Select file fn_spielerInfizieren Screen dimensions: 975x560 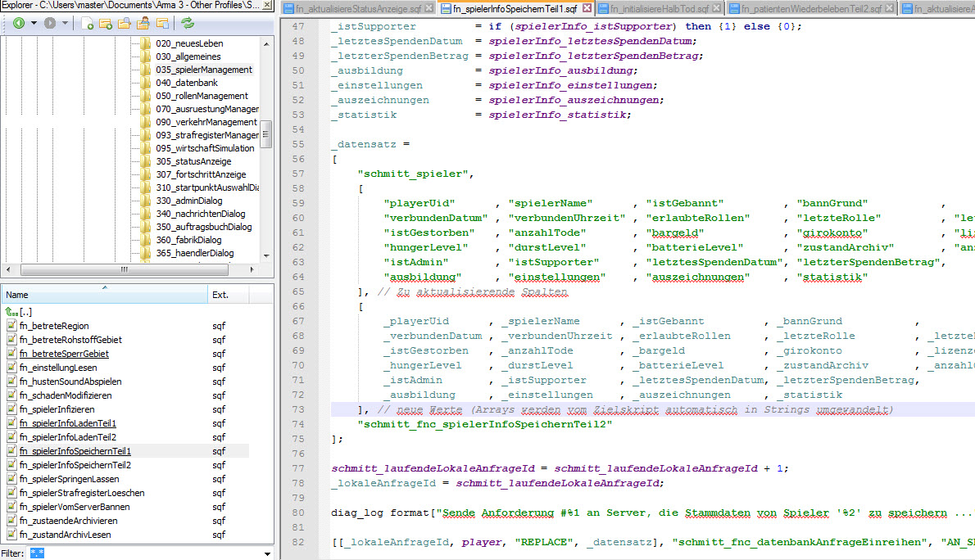point(57,409)
